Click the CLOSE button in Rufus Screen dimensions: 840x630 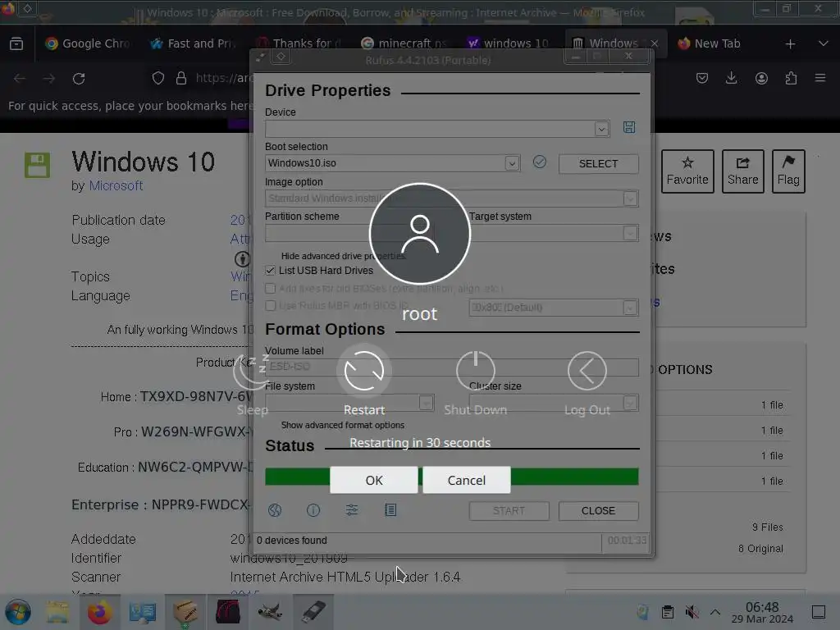598,511
